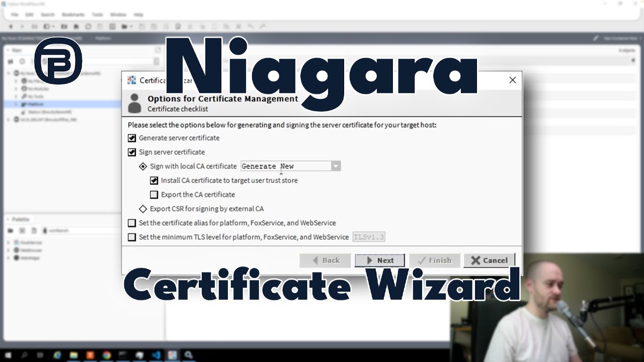
Task: Enable Set the certificate alias option
Action: [132, 223]
